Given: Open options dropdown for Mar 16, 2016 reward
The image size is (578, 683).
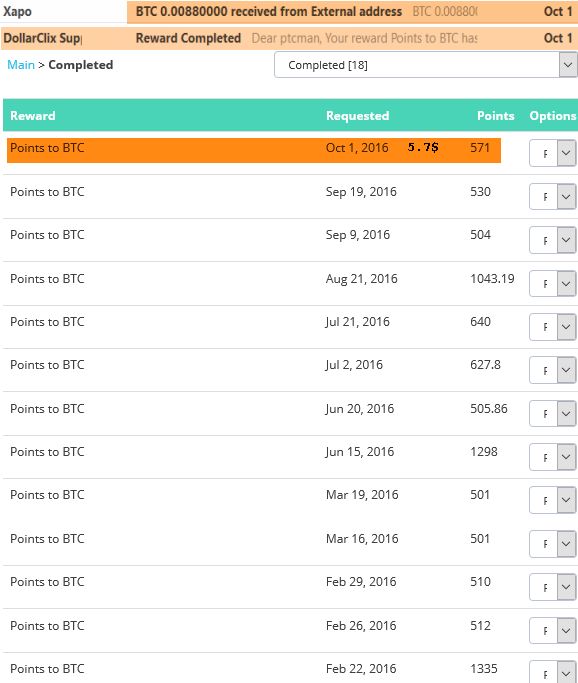Looking at the screenshot, I should pyautogui.click(x=553, y=544).
